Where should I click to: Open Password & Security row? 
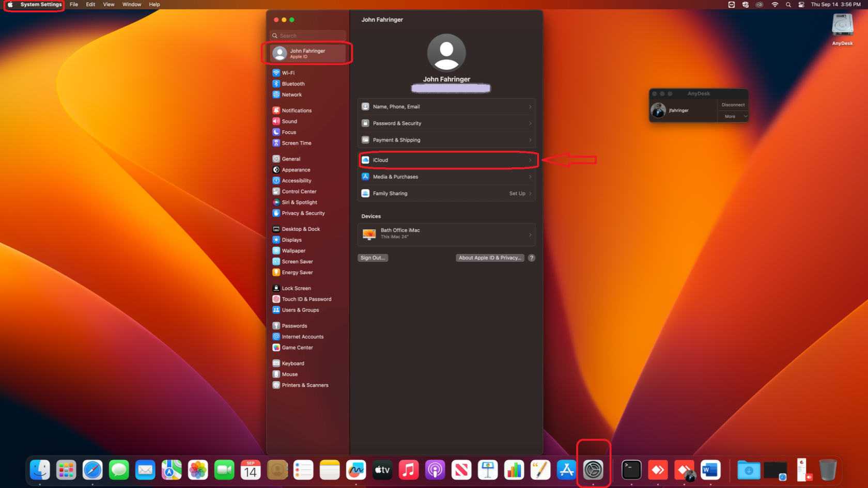[446, 123]
